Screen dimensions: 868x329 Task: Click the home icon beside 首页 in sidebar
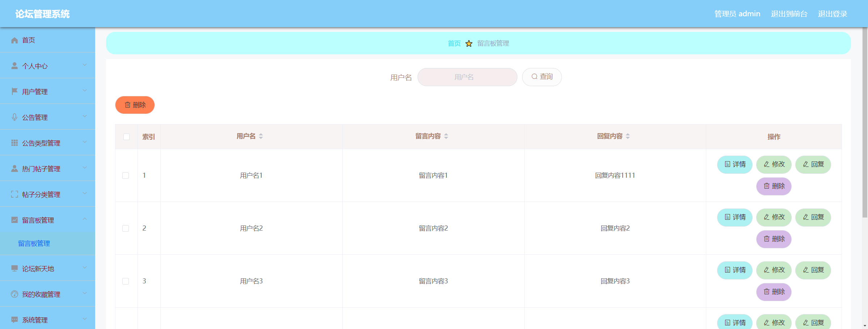click(14, 40)
